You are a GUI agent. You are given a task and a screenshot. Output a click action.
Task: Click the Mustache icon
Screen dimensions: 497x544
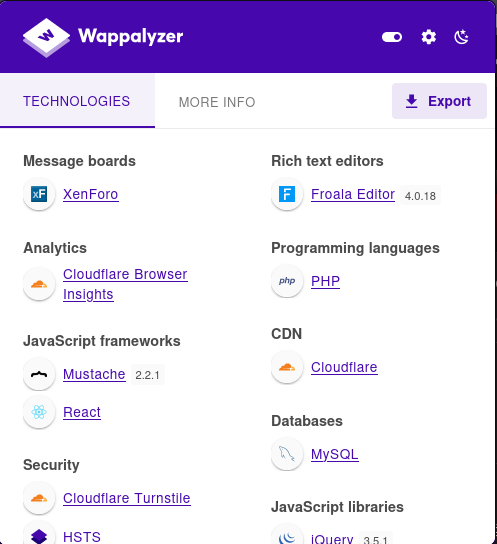pos(39,374)
